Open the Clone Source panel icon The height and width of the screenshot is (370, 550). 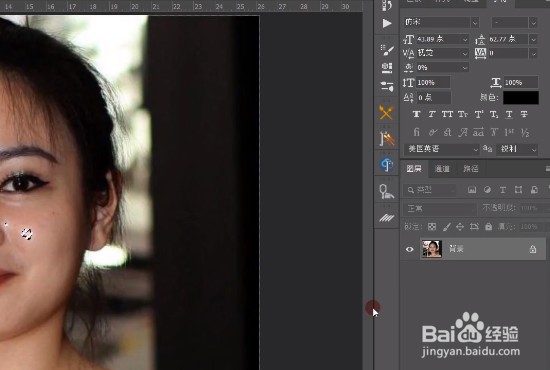(x=387, y=68)
